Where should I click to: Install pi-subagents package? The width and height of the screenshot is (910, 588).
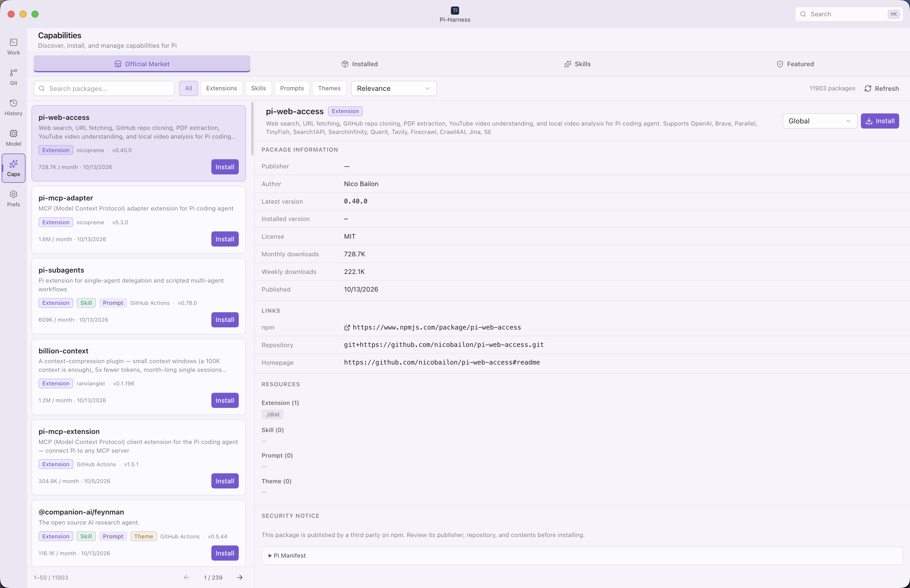point(225,319)
